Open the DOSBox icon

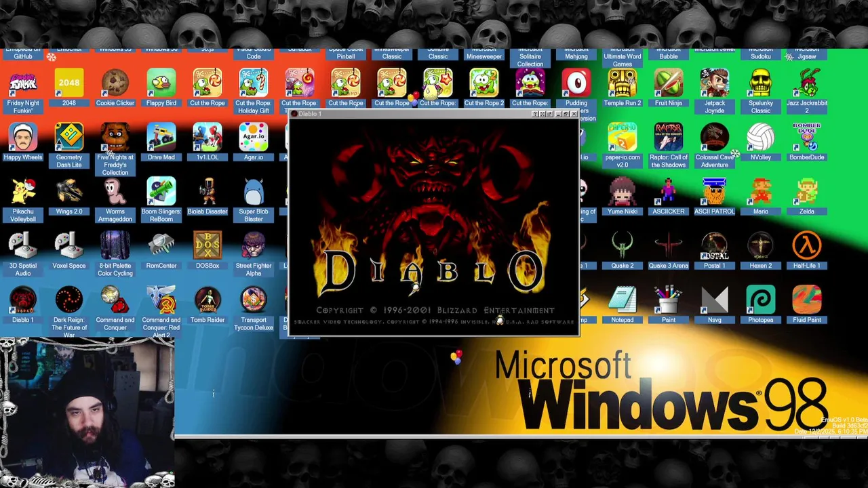click(208, 246)
